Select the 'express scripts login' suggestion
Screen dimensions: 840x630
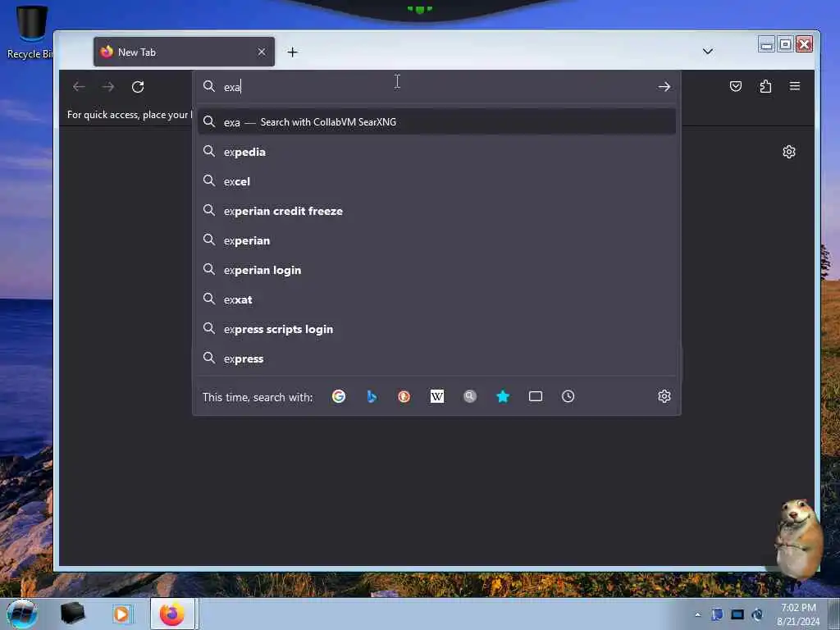436,329
